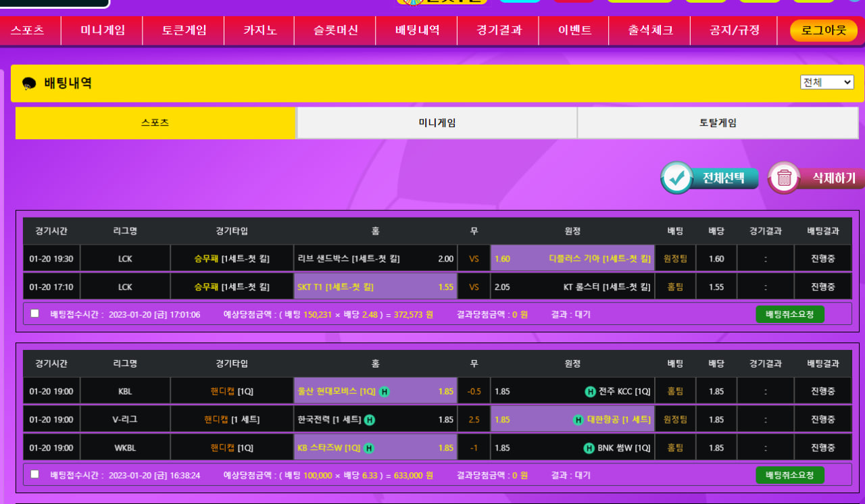Click the betting history header icon

[29, 84]
